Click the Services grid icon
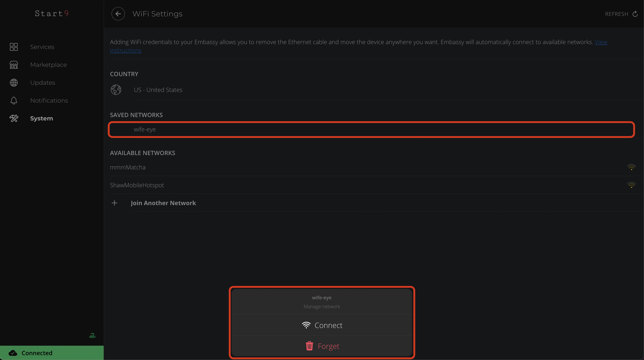Image resolution: width=644 pixels, height=360 pixels. [x=14, y=47]
